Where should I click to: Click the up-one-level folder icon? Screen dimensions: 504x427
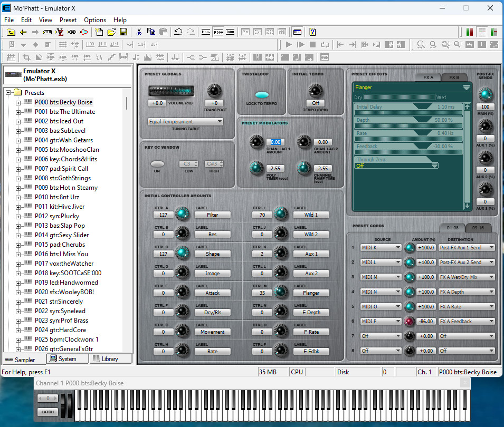pos(11,32)
